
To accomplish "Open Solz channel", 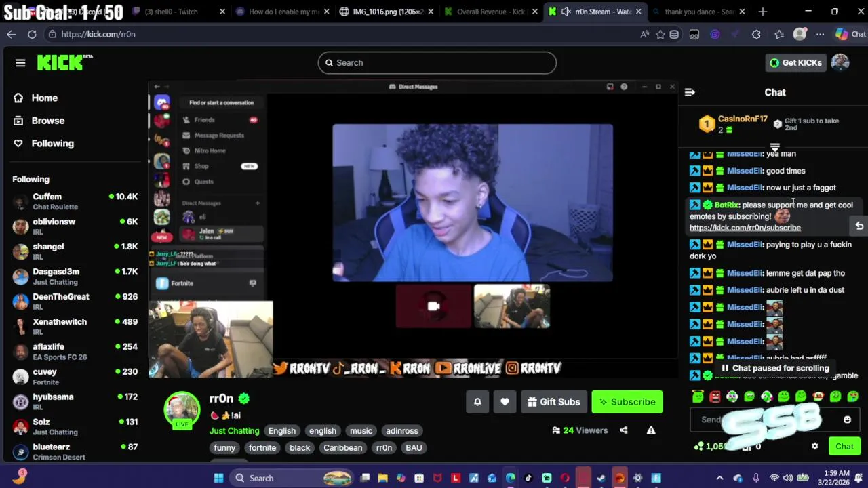I will click(x=75, y=427).
